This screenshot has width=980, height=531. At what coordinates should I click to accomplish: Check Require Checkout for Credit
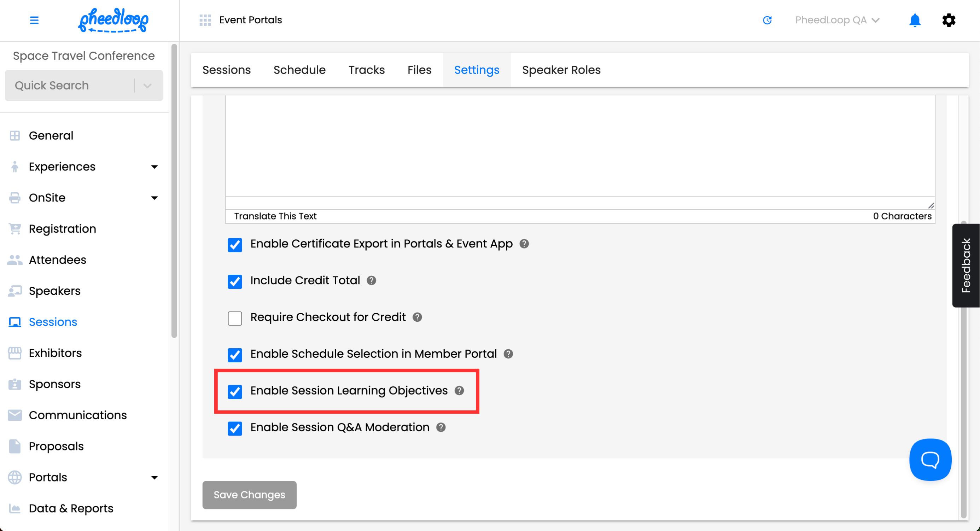(235, 319)
